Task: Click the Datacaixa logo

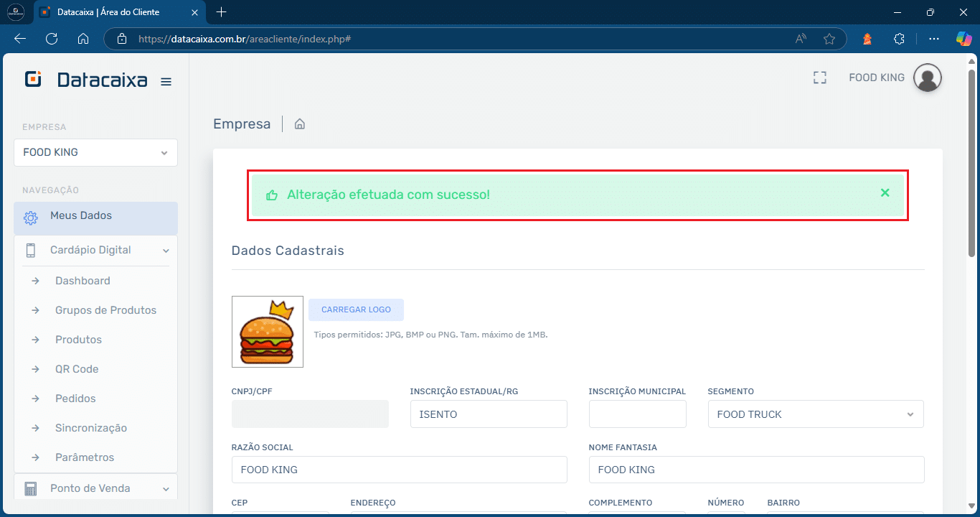Action: (86, 80)
